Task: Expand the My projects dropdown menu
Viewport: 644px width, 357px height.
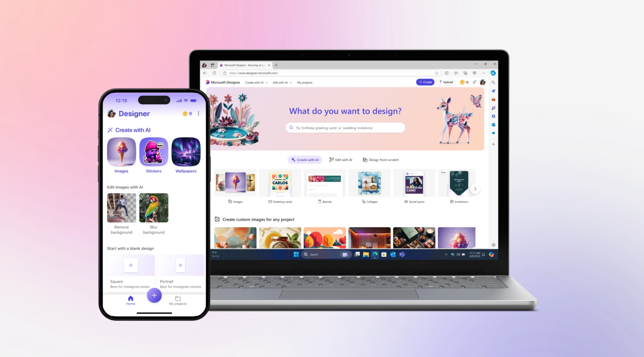Action: point(305,82)
